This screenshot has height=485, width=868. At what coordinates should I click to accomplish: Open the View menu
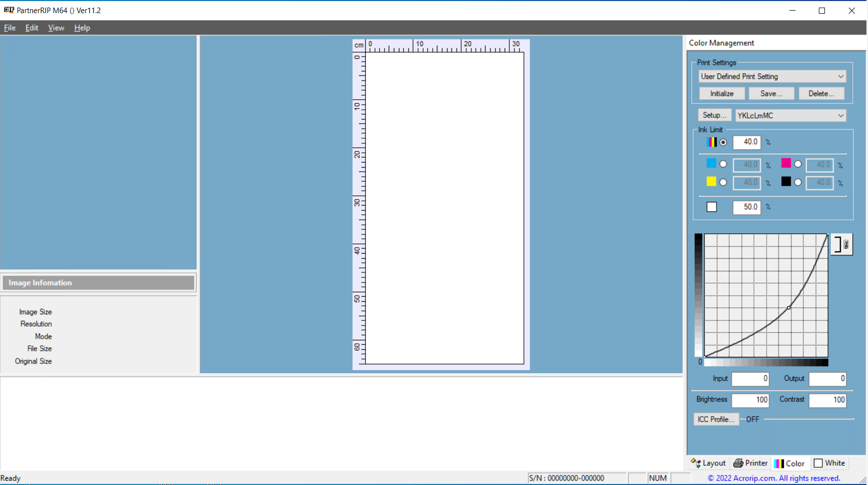[x=56, y=28]
